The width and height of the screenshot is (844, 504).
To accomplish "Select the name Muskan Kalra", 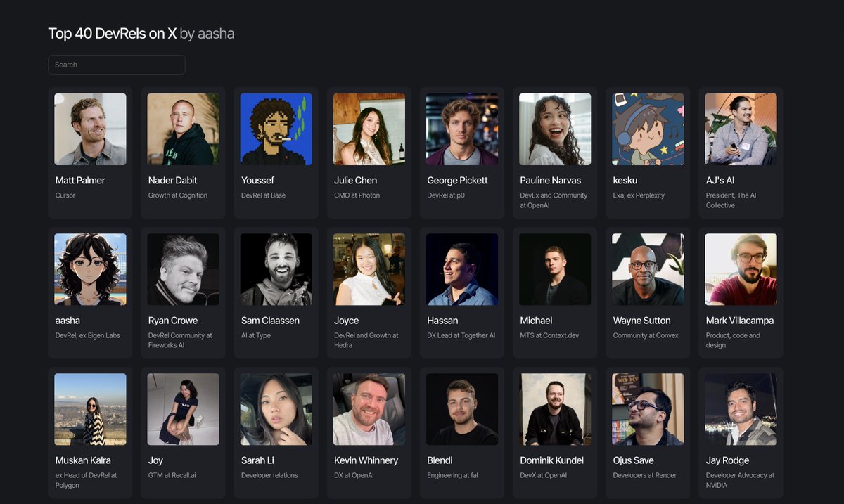I will tap(83, 460).
